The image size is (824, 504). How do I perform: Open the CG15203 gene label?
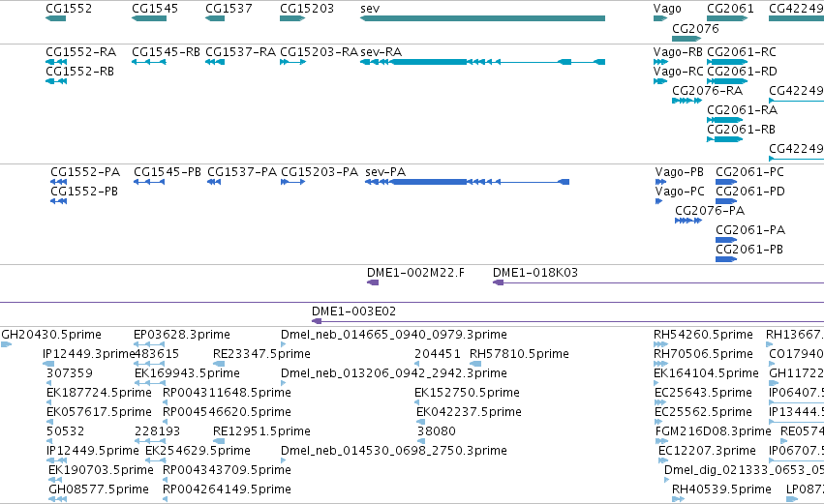tap(307, 9)
